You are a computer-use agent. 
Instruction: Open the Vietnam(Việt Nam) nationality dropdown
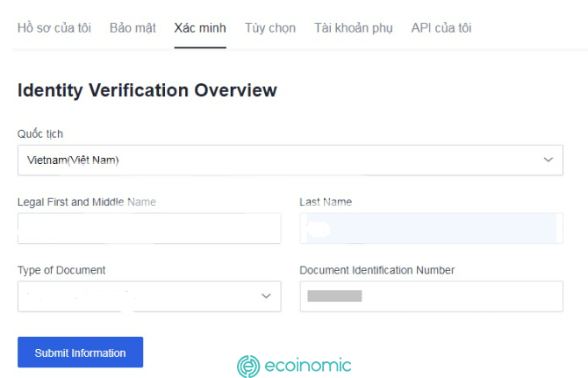tap(290, 160)
